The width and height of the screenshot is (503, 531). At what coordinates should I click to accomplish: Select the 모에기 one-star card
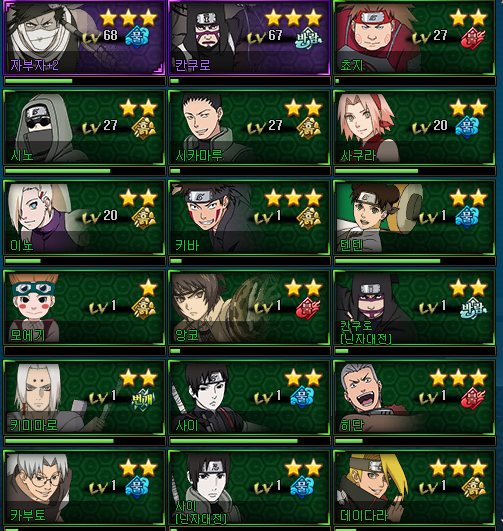(x=84, y=307)
